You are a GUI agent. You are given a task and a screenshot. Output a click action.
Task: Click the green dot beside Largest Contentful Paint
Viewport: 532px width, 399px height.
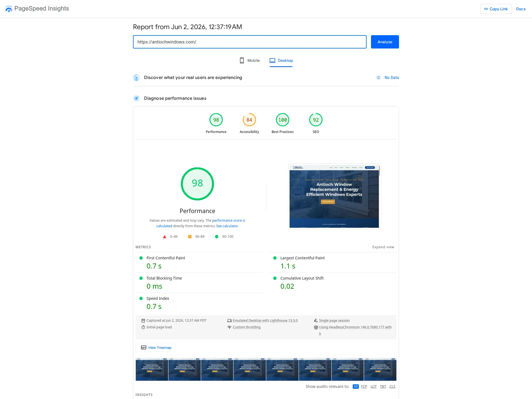pos(275,258)
